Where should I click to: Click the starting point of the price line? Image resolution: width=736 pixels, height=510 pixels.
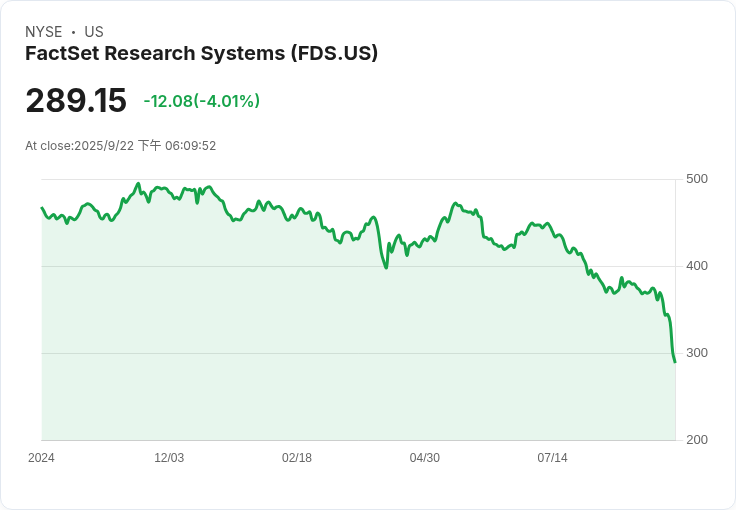pyautogui.click(x=42, y=207)
